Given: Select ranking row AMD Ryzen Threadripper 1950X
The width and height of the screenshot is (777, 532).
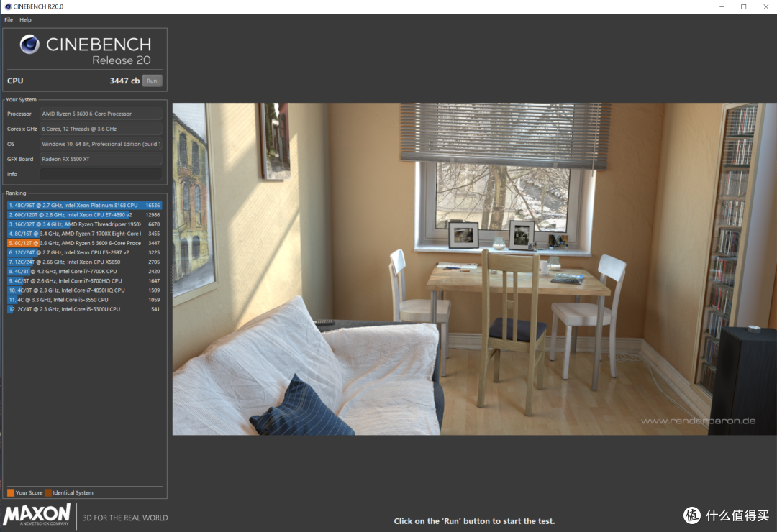Looking at the screenshot, I should click(x=84, y=224).
